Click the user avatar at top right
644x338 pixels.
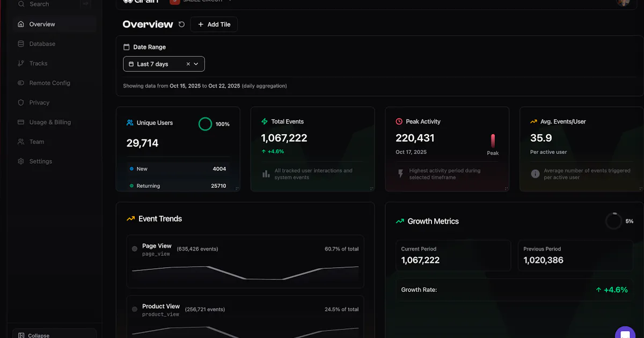[x=623, y=2]
